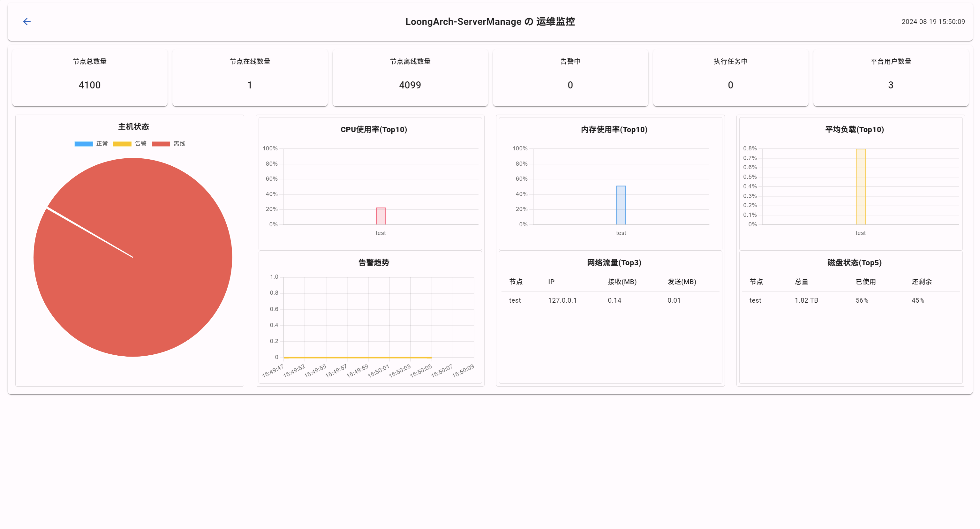Click the average load bar for test
This screenshot has width=980, height=529.
[x=860, y=186]
